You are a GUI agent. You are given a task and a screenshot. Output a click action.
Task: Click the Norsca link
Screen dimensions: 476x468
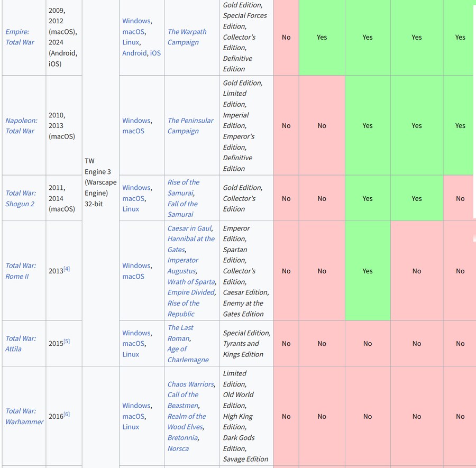(178, 448)
